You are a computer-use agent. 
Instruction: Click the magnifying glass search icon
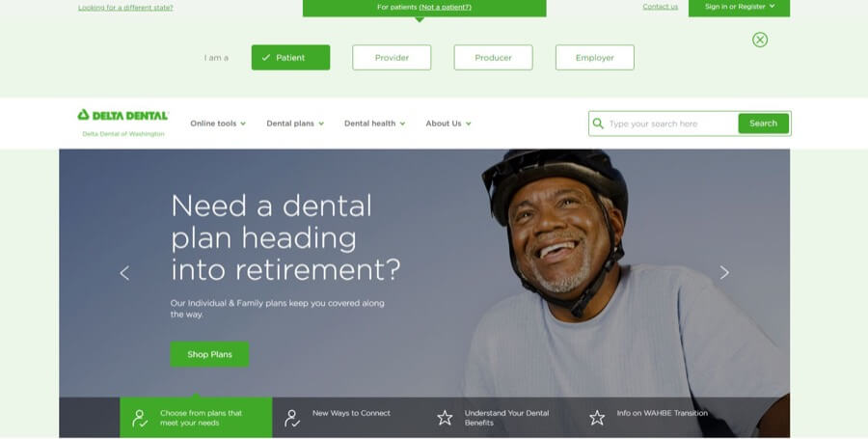598,123
